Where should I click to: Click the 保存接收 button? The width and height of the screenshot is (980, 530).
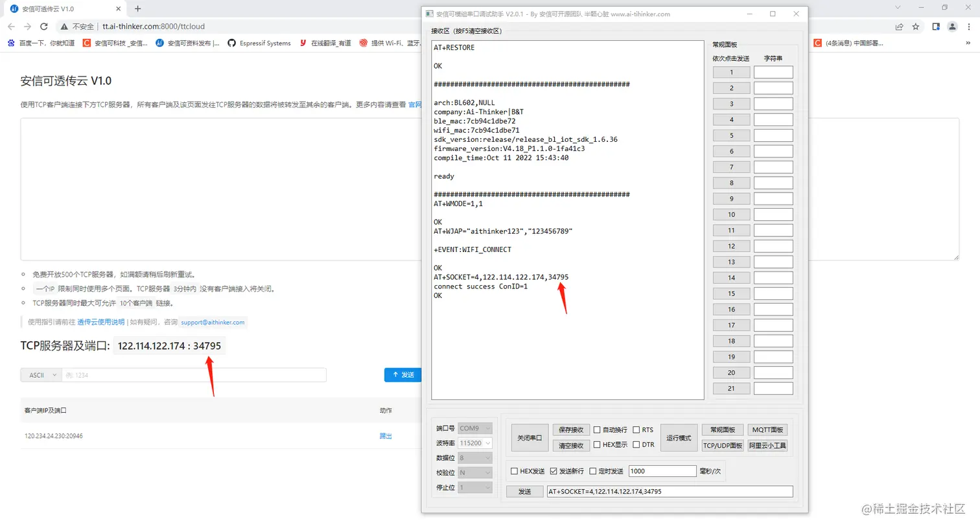(x=571, y=430)
